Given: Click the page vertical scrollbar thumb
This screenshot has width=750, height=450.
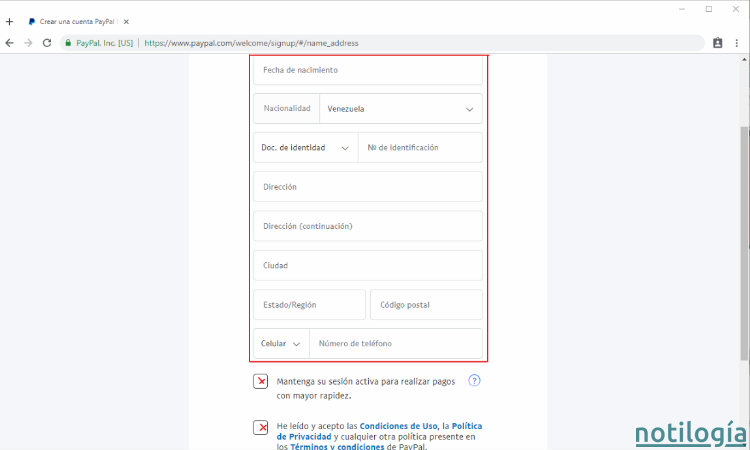Looking at the screenshot, I should (744, 243).
